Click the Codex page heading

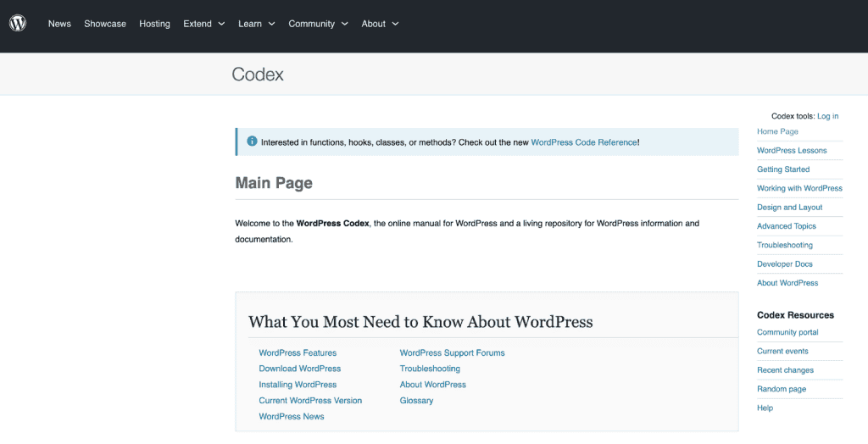pyautogui.click(x=258, y=75)
